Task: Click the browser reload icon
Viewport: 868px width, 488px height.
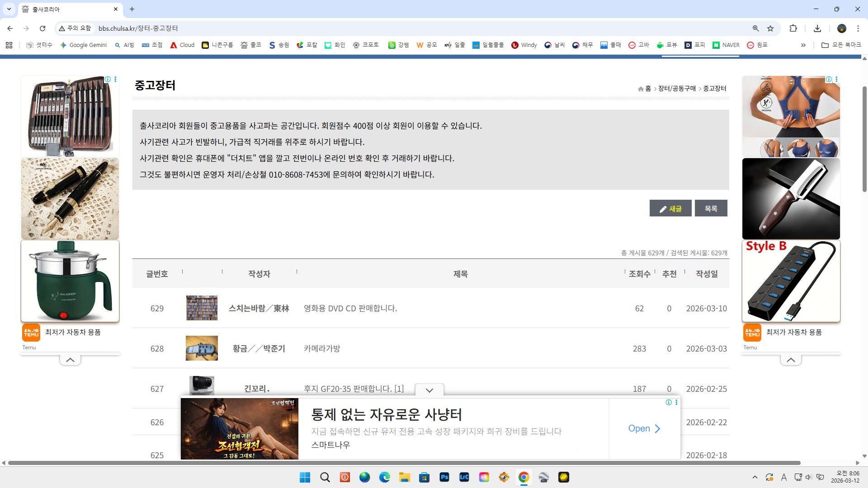Action: click(x=42, y=28)
